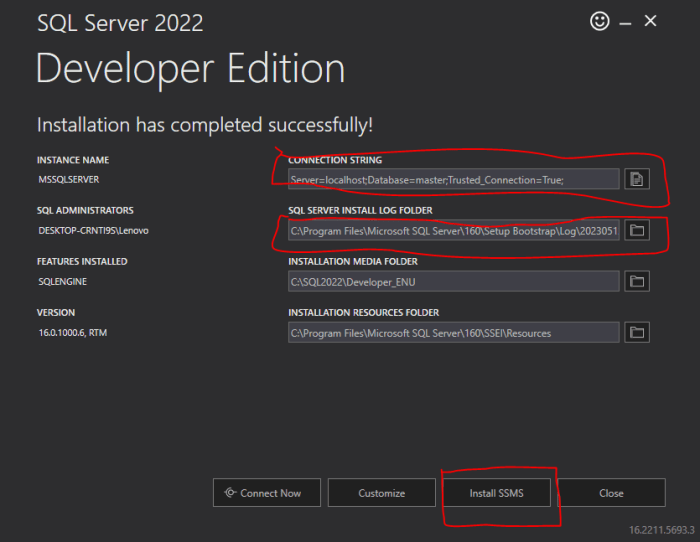Select the install log folder path field
The image size is (700, 542).
coord(454,231)
